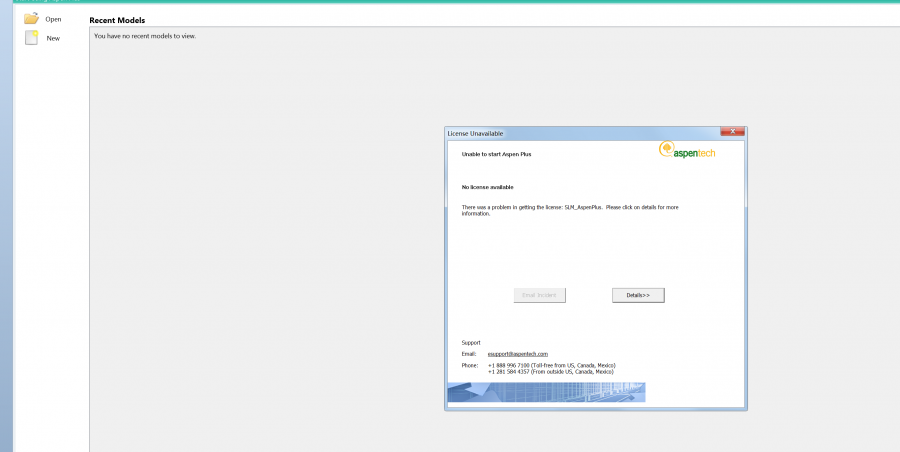Click 'You have no recent models to view.'
This screenshot has height=452, width=900.
[145, 36]
